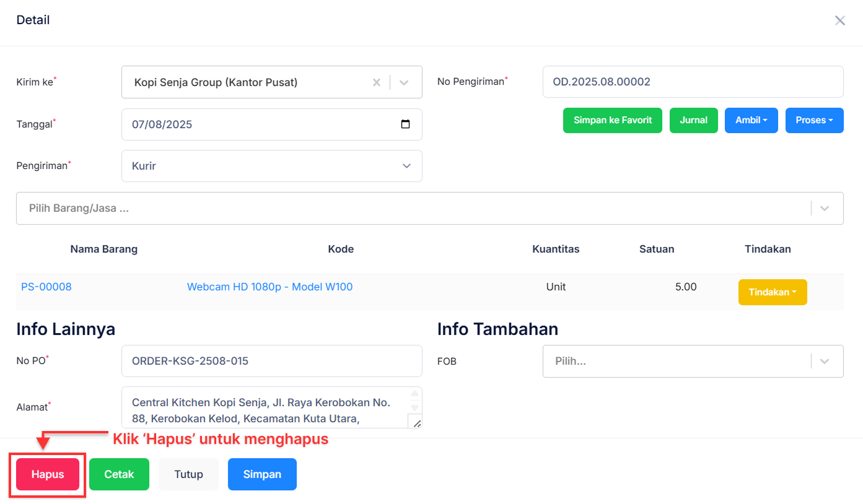Expand the Kirim ke dropdown chevron
863x504 pixels.
(404, 82)
